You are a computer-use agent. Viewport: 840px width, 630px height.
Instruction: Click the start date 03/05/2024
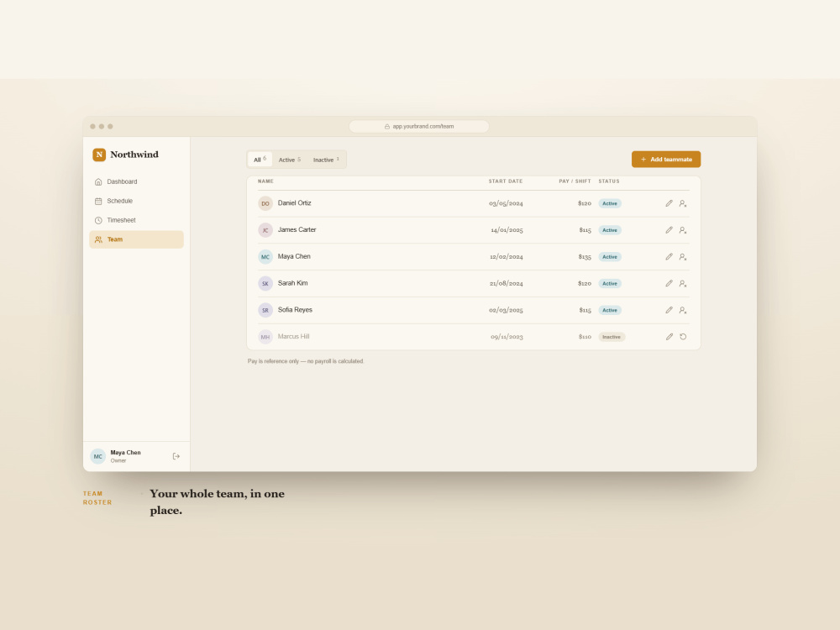tap(506, 203)
